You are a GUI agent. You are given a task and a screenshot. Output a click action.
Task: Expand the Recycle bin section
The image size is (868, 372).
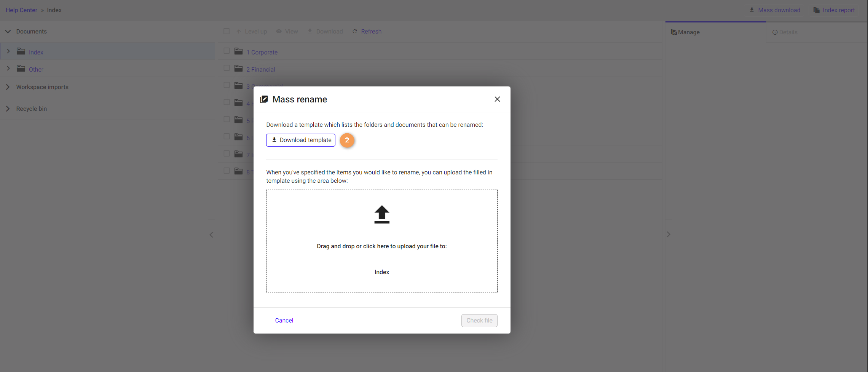point(8,109)
